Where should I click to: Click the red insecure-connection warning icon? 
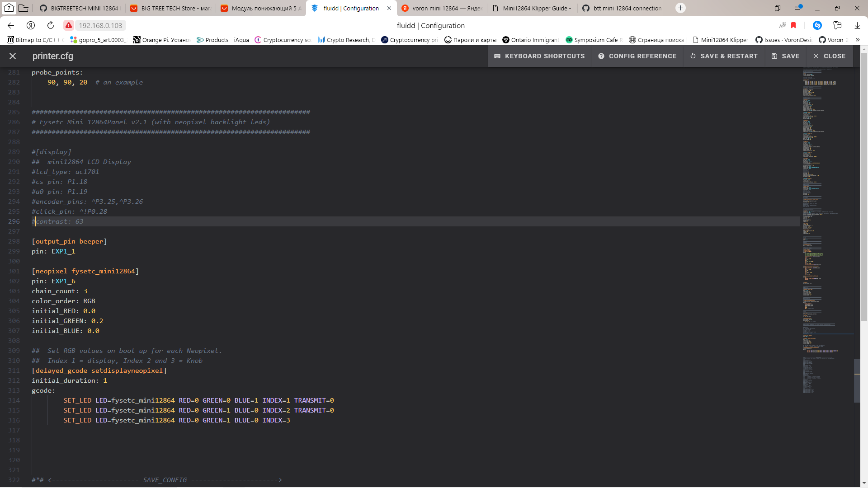pyautogui.click(x=68, y=25)
